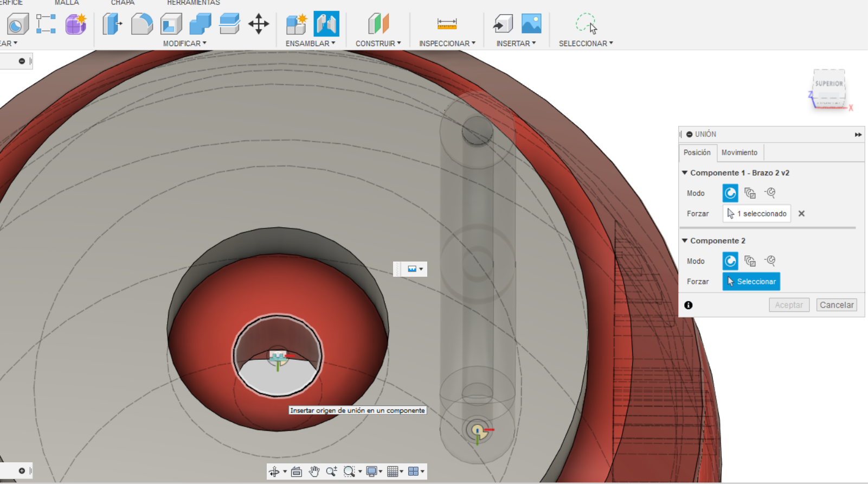Select the Press Pull tool icon
The width and height of the screenshot is (868, 484).
pos(112,24)
